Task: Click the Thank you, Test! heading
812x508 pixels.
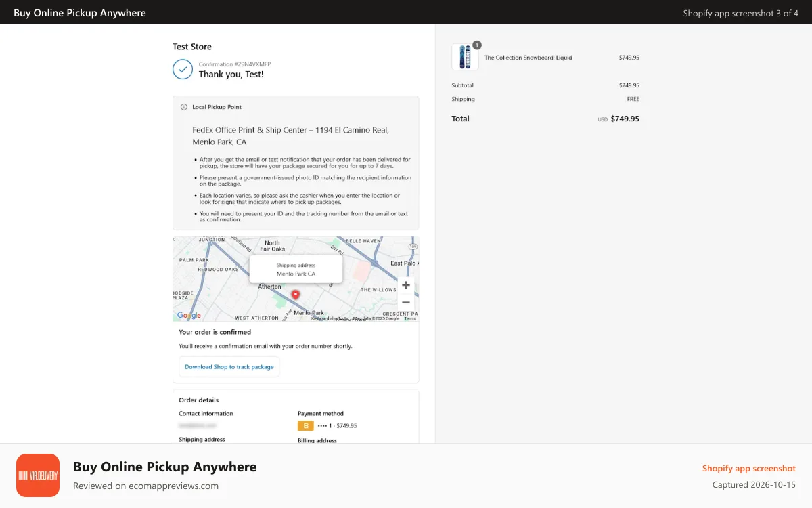Action: click(x=231, y=75)
